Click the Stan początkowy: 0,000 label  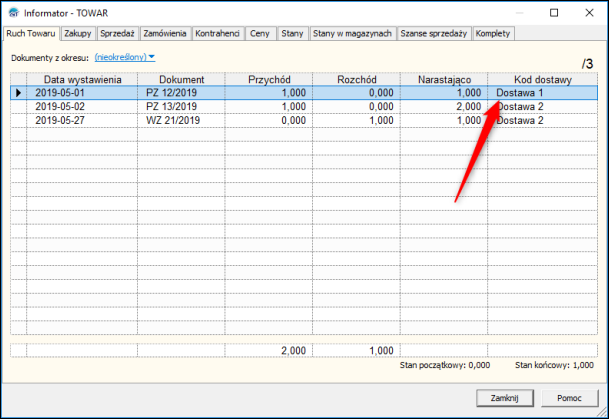tap(445, 365)
